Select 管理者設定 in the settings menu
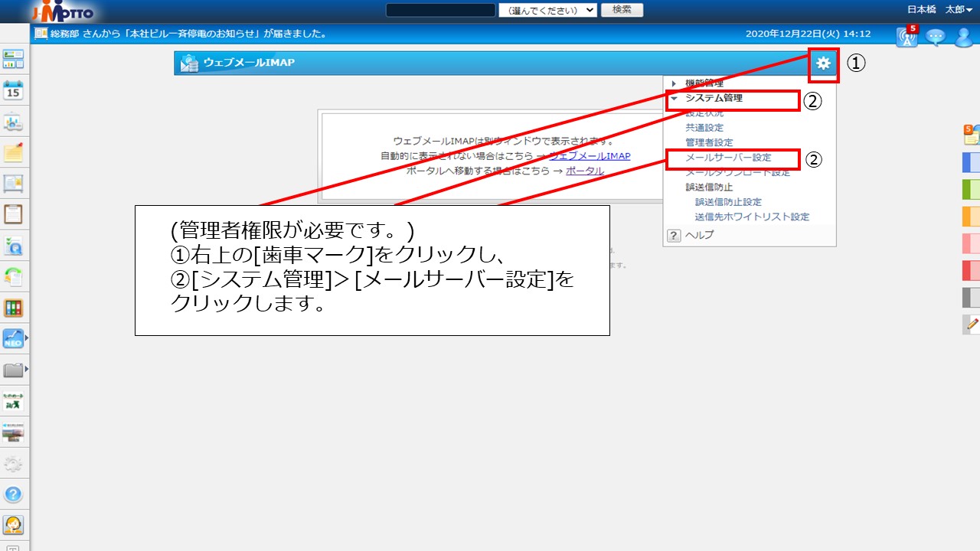 [709, 142]
